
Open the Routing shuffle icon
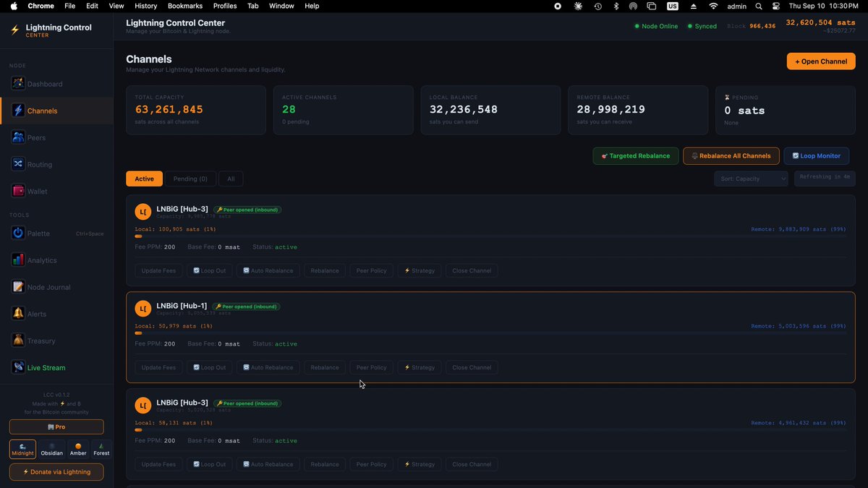(18, 164)
